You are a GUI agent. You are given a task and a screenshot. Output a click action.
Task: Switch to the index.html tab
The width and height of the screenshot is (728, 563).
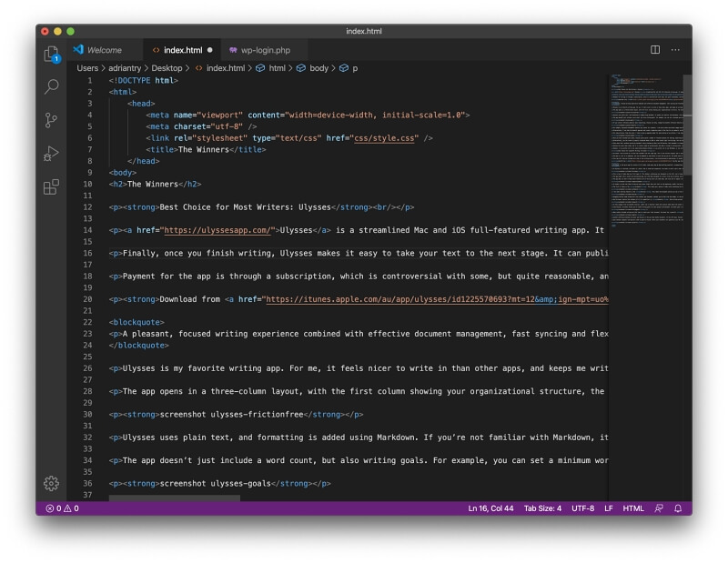coord(183,50)
